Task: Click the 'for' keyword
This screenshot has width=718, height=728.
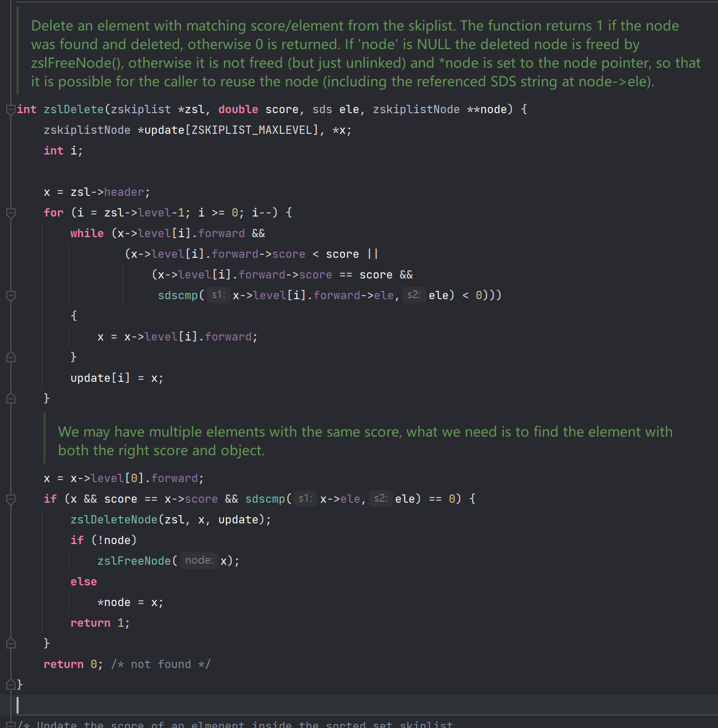Action: pos(54,213)
